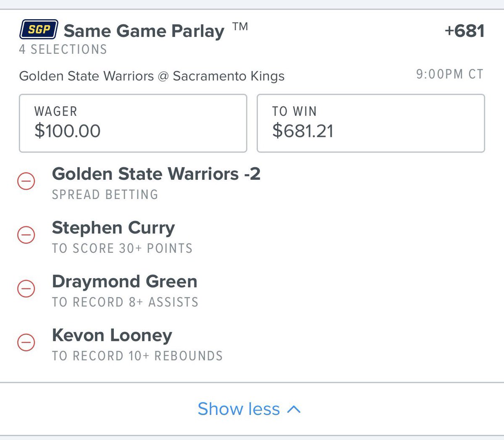
Task: Select the Kevon Looney selection name
Action: pyautogui.click(x=112, y=335)
